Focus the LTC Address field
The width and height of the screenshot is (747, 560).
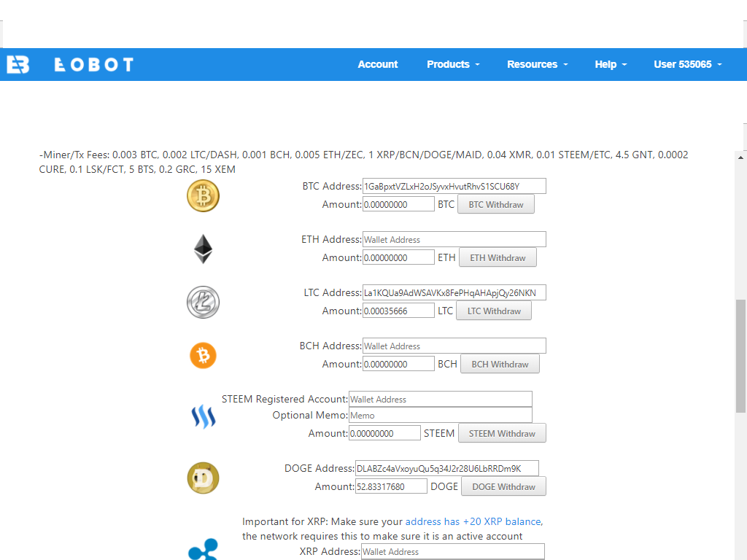(x=454, y=293)
